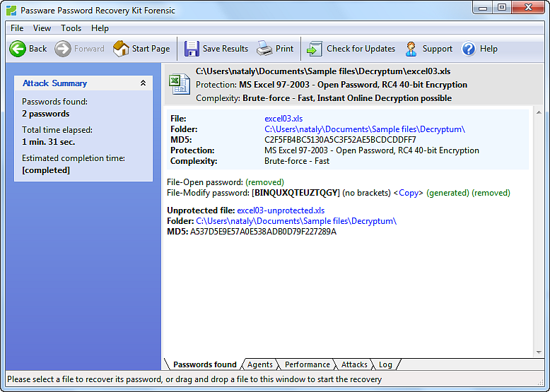Image resolution: width=550 pixels, height=392 pixels.
Task: Click the excel03.xls file link
Action: pyautogui.click(x=283, y=119)
